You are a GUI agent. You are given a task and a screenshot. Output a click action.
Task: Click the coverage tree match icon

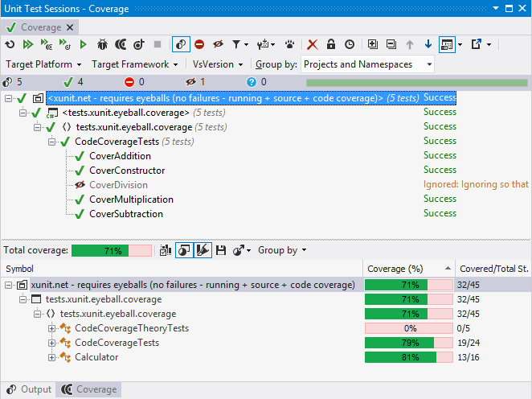(x=166, y=251)
